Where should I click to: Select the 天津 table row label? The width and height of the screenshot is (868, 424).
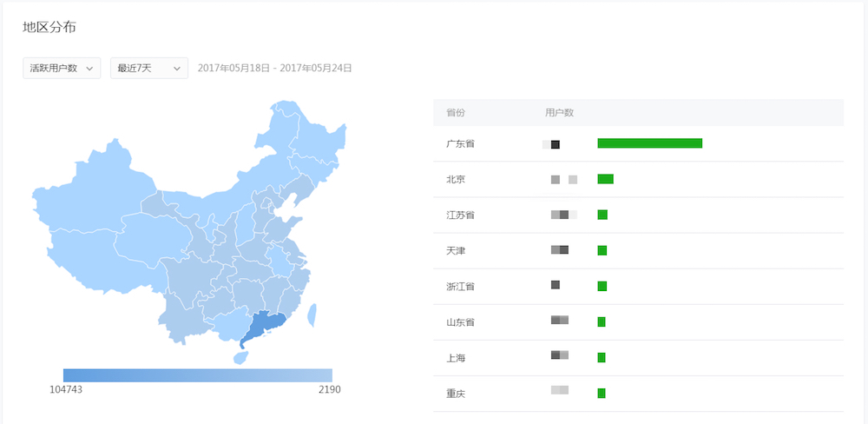456,251
